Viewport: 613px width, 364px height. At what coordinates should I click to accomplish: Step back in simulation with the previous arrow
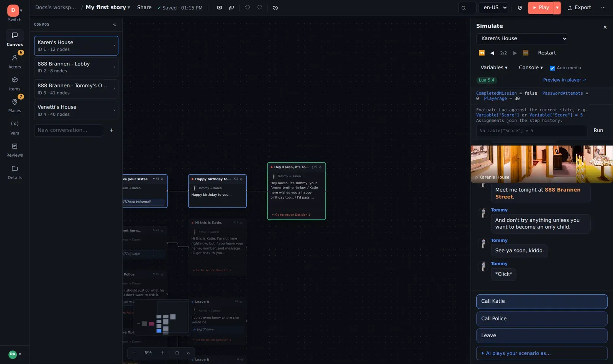[x=492, y=53]
